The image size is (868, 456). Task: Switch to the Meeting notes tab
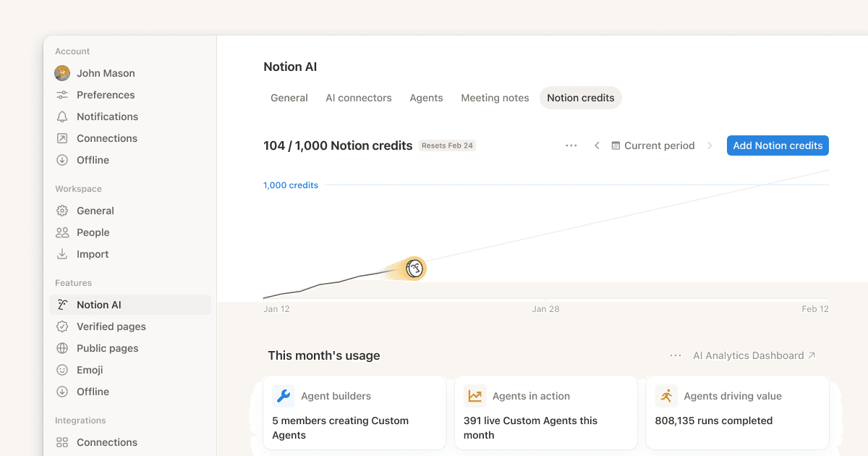coord(495,98)
